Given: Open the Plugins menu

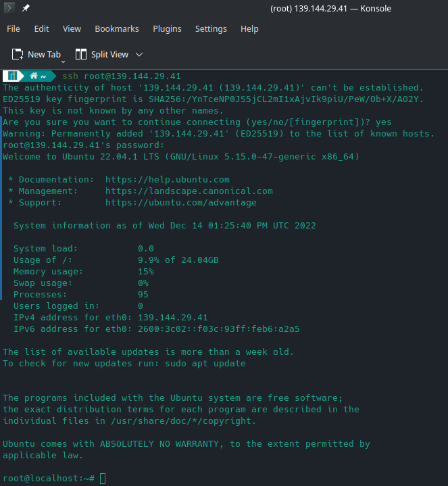Looking at the screenshot, I should coord(167,29).
